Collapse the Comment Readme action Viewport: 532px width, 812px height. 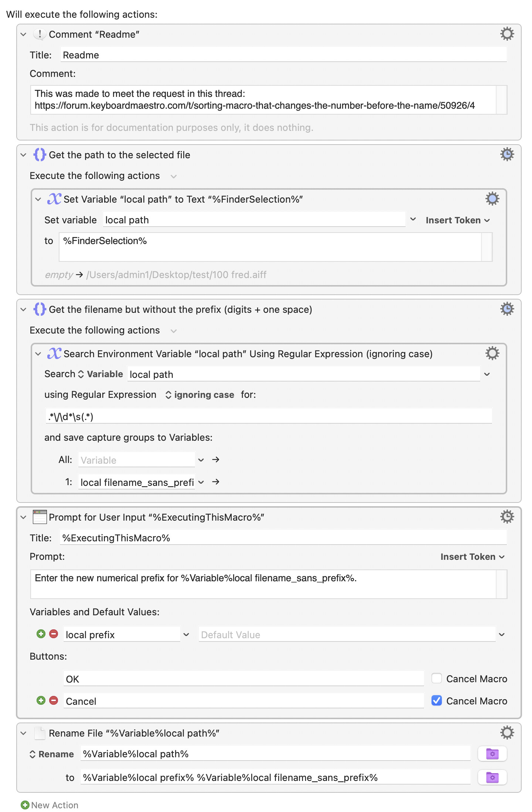(23, 34)
